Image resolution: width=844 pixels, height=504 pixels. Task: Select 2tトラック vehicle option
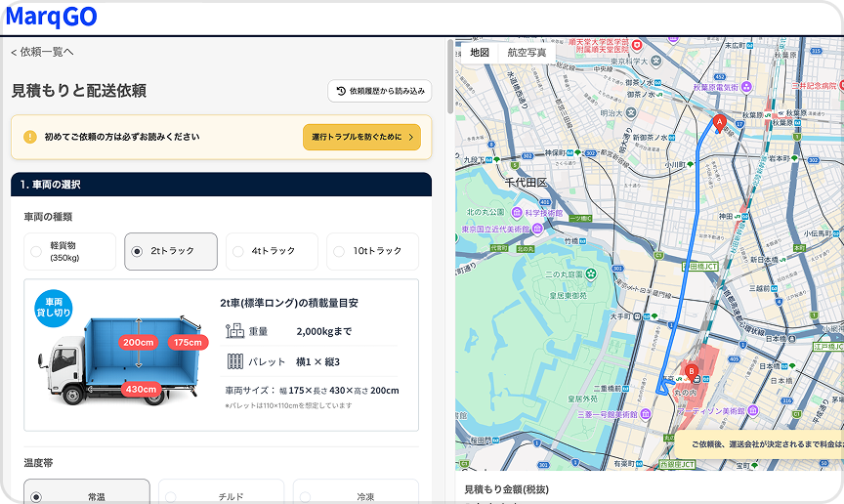[x=171, y=251]
